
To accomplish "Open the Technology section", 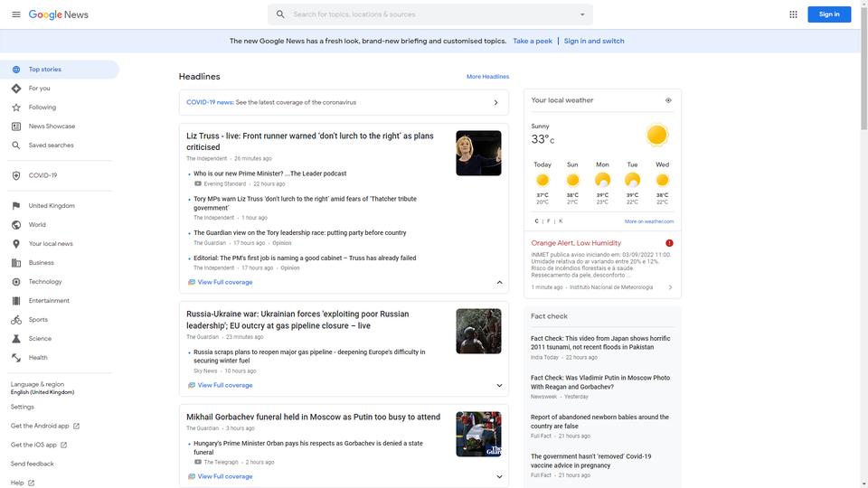I will coord(60,282).
